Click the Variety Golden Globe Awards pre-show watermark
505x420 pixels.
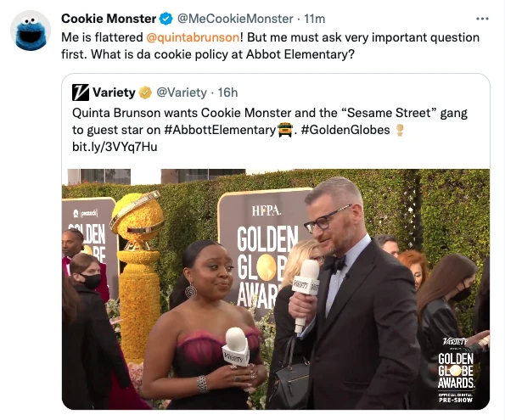coord(456,371)
